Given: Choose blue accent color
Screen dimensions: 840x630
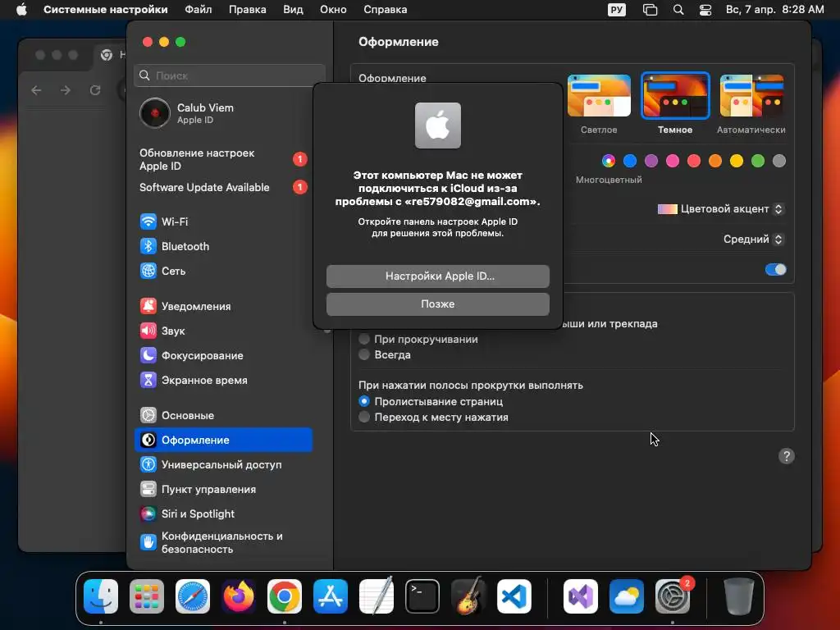Looking at the screenshot, I should [630, 161].
